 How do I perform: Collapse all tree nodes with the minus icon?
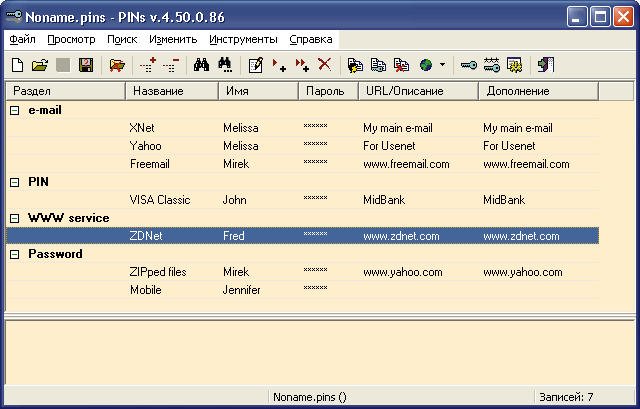(171, 65)
